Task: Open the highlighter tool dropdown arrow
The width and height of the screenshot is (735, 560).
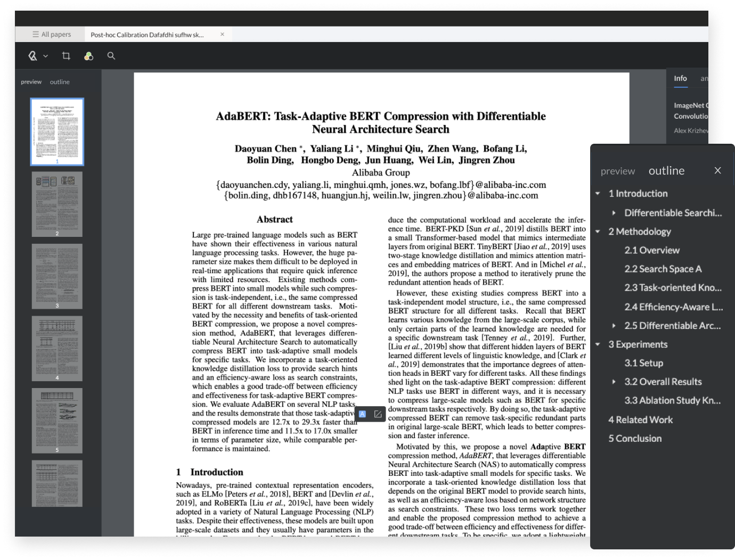Action: tap(46, 56)
